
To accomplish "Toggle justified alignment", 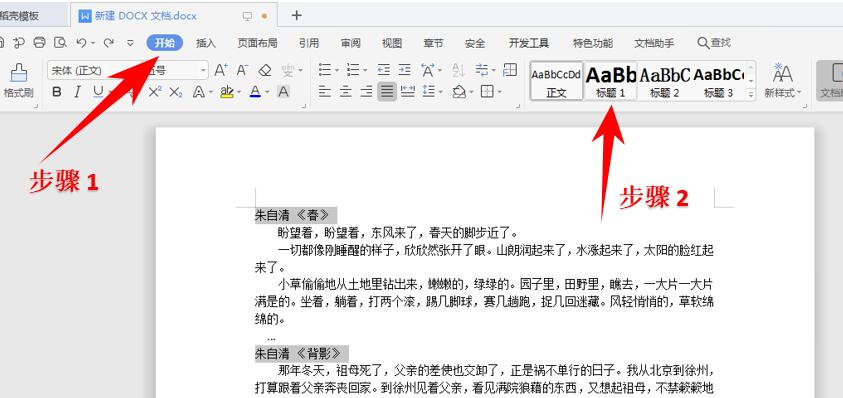I will click(387, 92).
